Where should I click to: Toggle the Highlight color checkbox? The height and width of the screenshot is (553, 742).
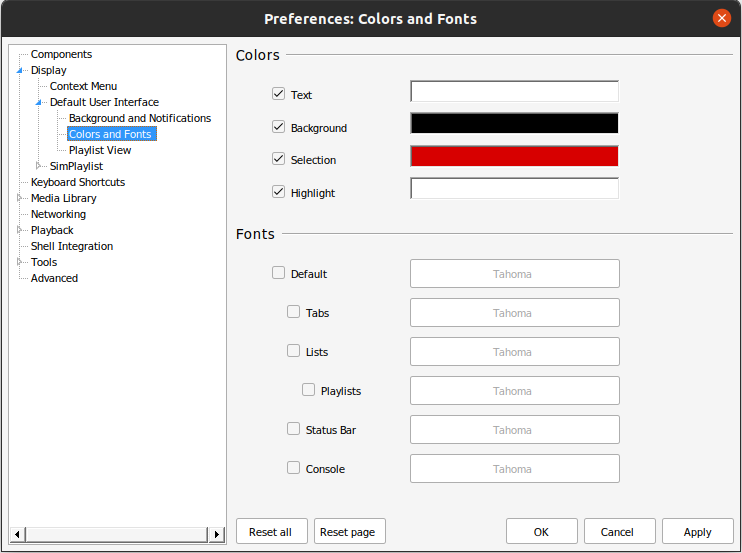click(x=278, y=192)
